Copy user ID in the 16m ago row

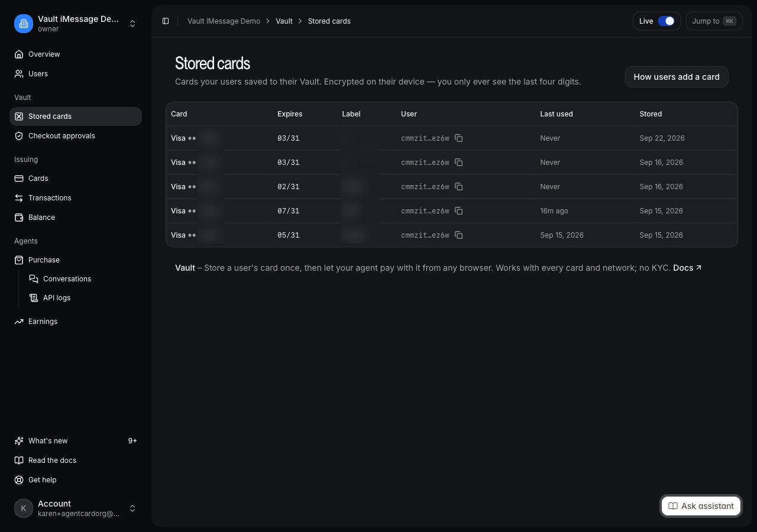[459, 211]
